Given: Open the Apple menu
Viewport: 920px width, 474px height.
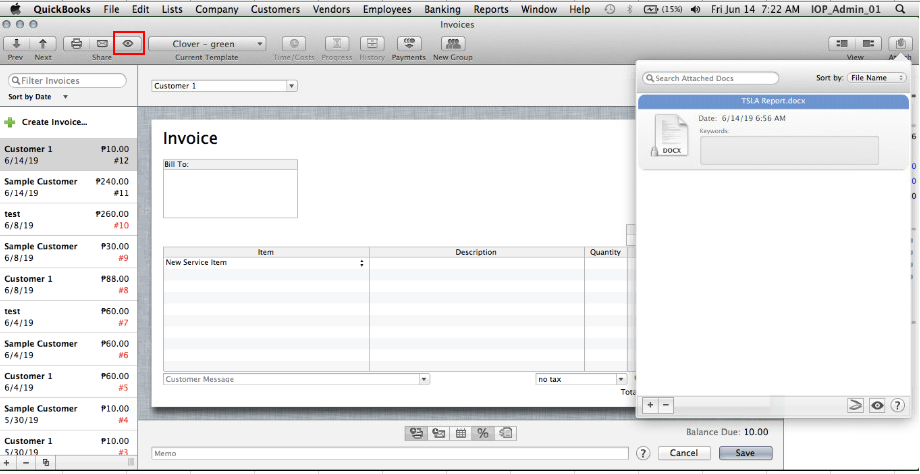Looking at the screenshot, I should 16,9.
